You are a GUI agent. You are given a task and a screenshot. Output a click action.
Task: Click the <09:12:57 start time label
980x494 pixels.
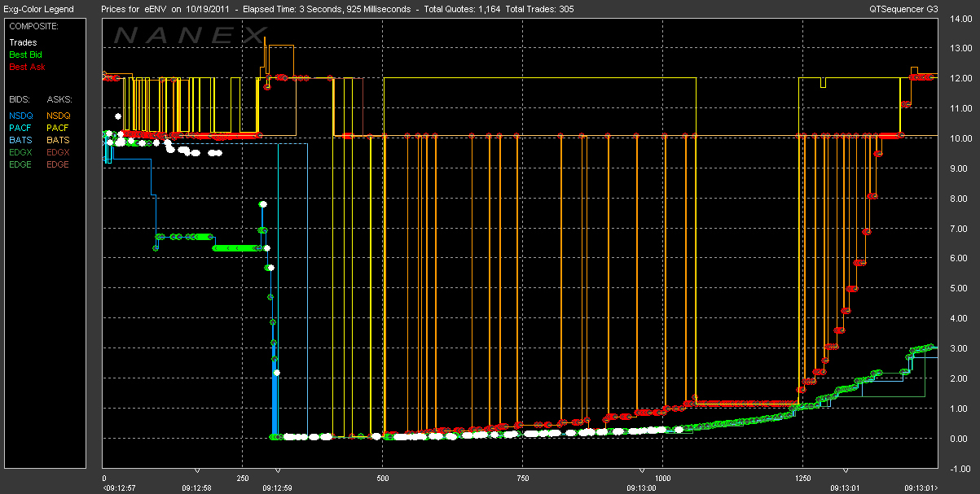(x=118, y=488)
